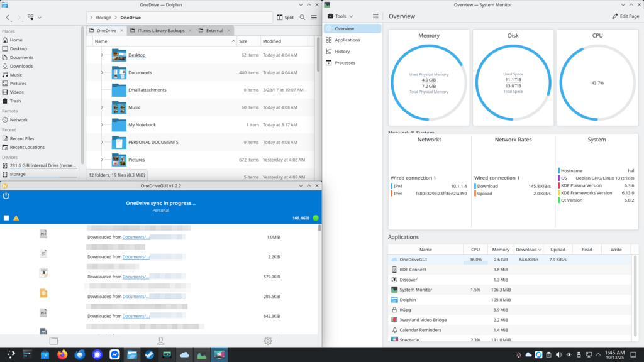The width and height of the screenshot is (644, 362).
Task: Close the External tab
Action: pos(229,30)
